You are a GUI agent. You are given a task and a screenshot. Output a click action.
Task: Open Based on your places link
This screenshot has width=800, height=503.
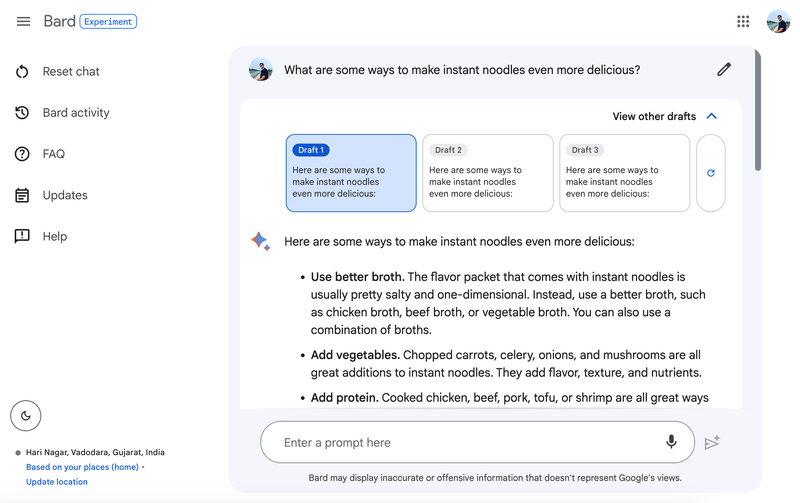coord(82,467)
